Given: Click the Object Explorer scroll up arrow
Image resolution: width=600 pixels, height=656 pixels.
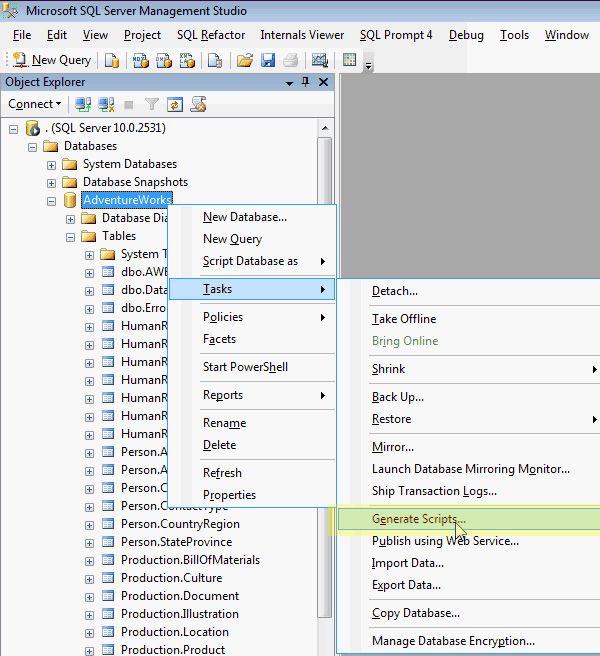Looking at the screenshot, I should pos(325,128).
